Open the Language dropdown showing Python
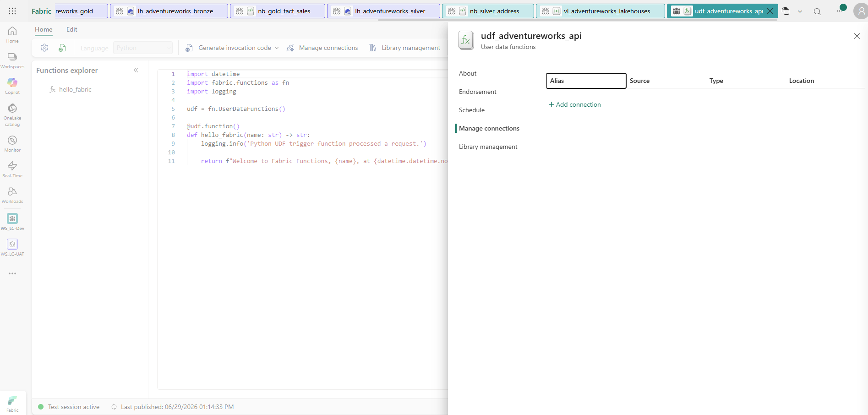The height and width of the screenshot is (415, 868). 143,48
